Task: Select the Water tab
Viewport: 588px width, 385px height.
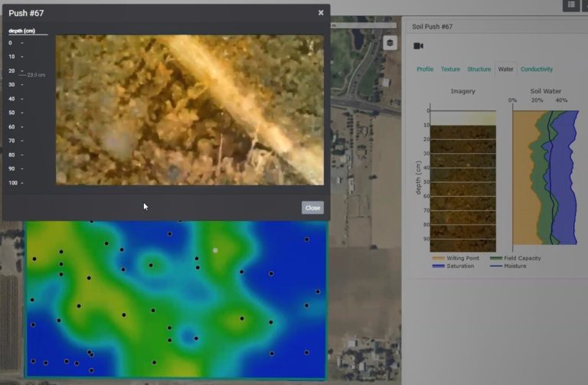Action: (505, 70)
